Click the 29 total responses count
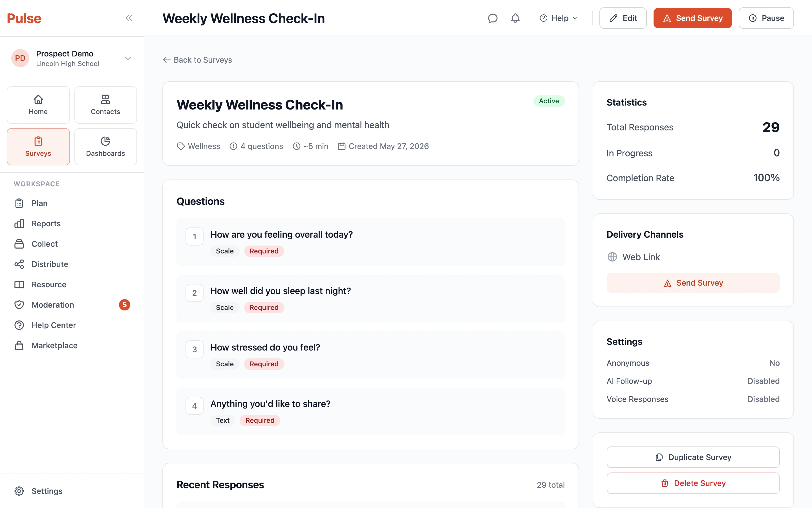The height and width of the screenshot is (508, 812). [x=551, y=485]
